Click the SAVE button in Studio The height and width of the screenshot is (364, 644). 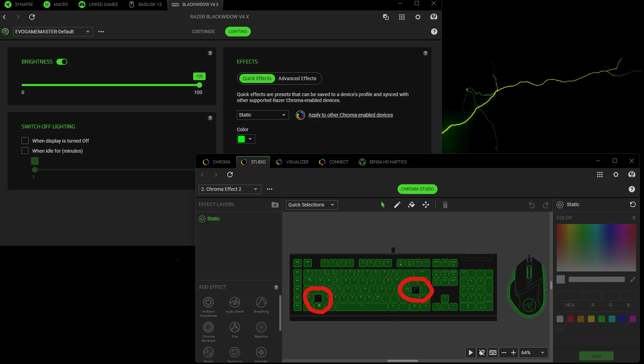click(596, 356)
